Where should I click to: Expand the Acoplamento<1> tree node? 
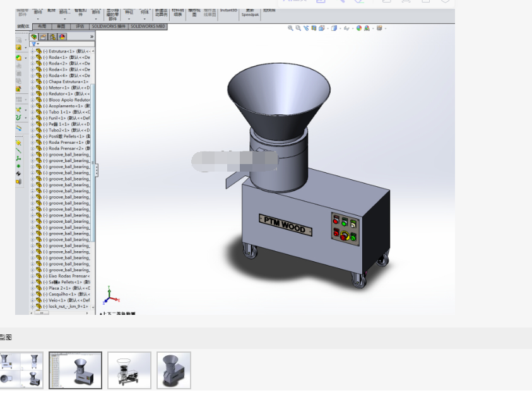(33, 106)
